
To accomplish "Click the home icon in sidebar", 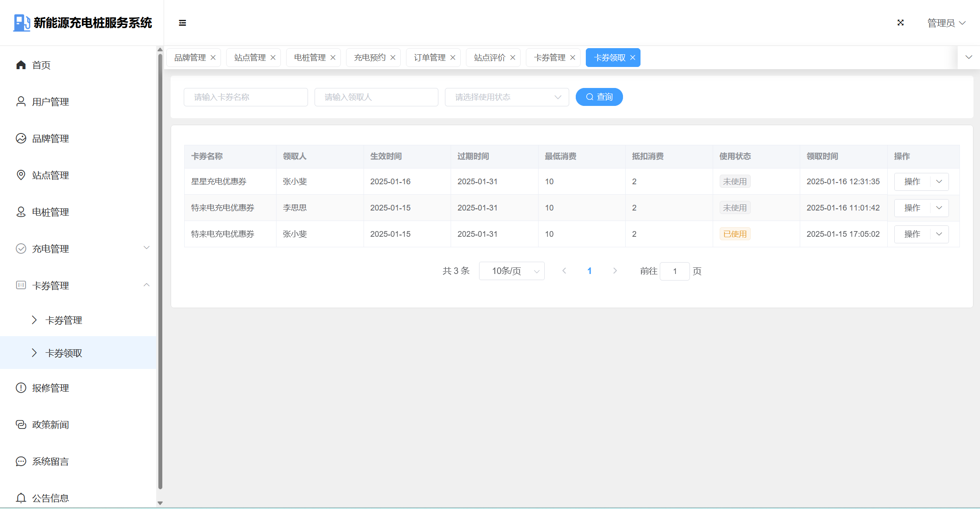I will coord(21,65).
